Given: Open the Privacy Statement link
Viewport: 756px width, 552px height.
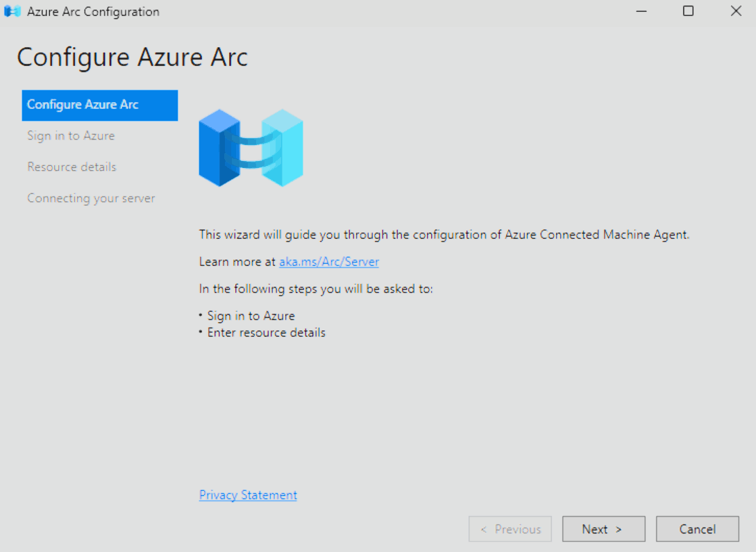Looking at the screenshot, I should [248, 495].
